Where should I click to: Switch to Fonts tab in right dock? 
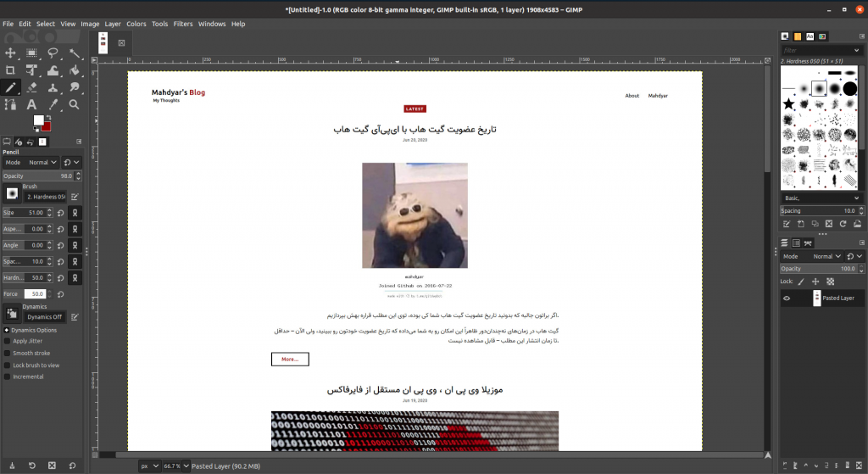(810, 36)
